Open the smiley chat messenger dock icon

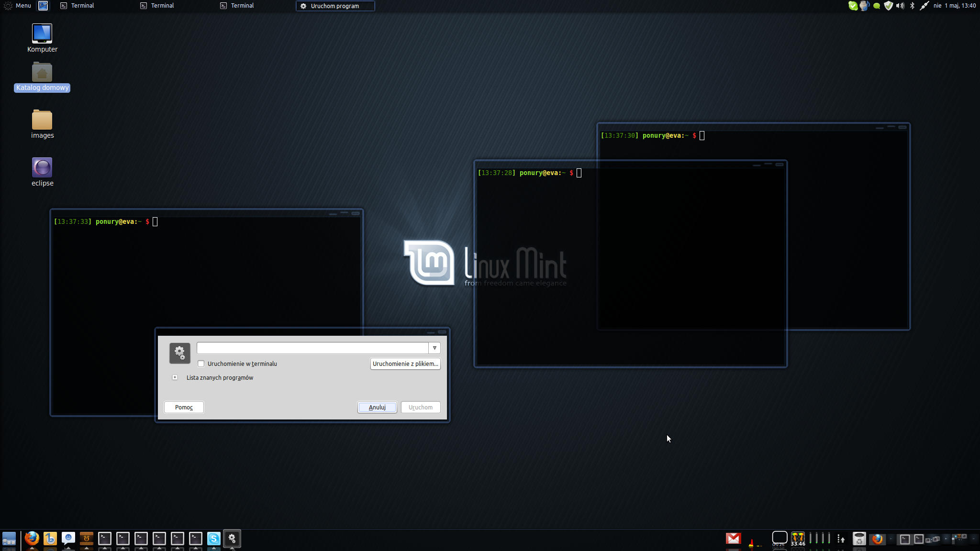click(x=68, y=539)
